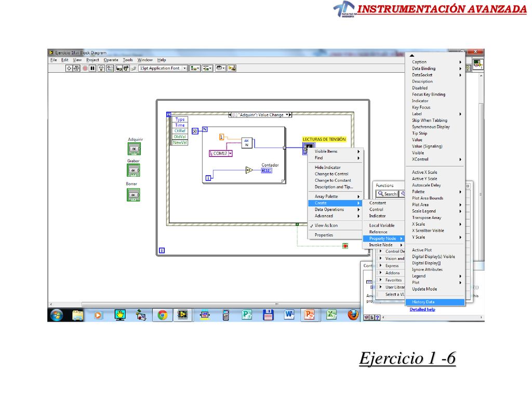Click the CtlRef event data node
The width and height of the screenshot is (532, 399).
coord(180,131)
